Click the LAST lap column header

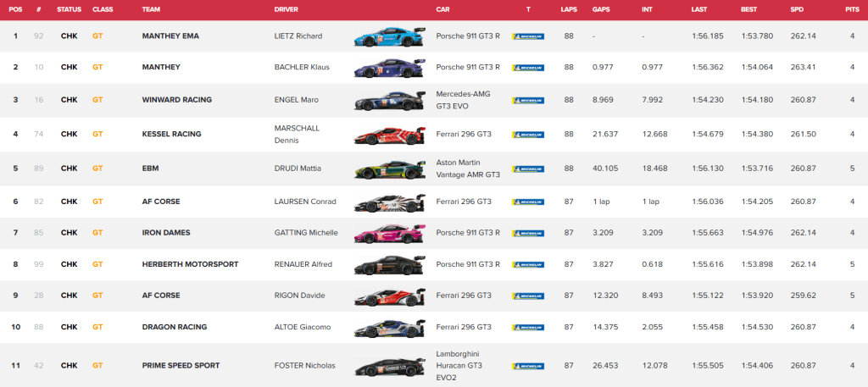(x=699, y=9)
